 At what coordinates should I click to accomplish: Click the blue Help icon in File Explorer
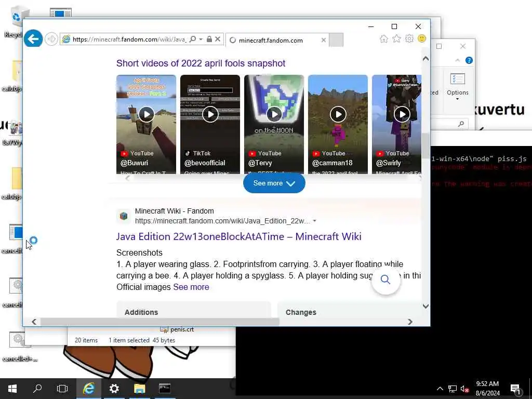(x=469, y=60)
